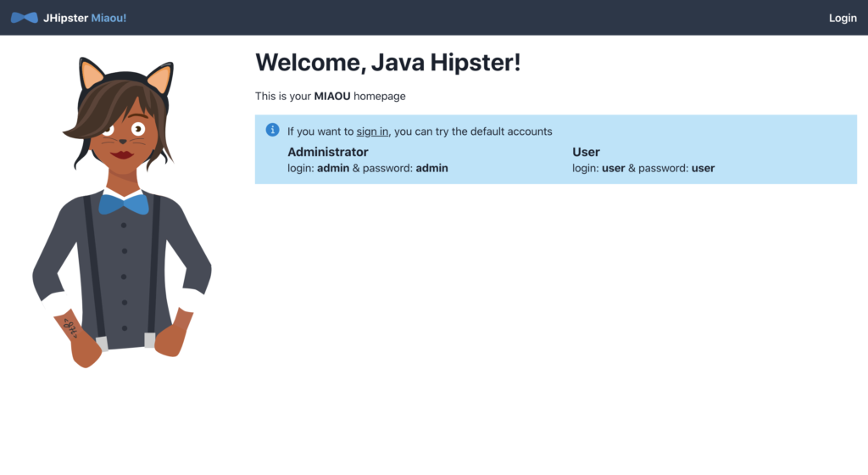Select the 'Welcome, Java Hipster!' heading
Screen dimensions: 868x475
pos(387,62)
